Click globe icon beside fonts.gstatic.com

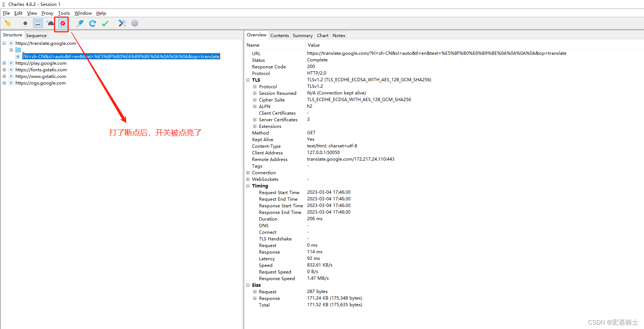tap(11, 70)
